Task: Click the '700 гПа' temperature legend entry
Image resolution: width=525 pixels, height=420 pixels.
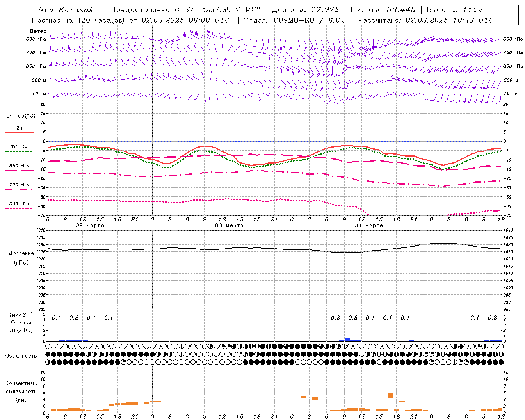Action: [19, 185]
